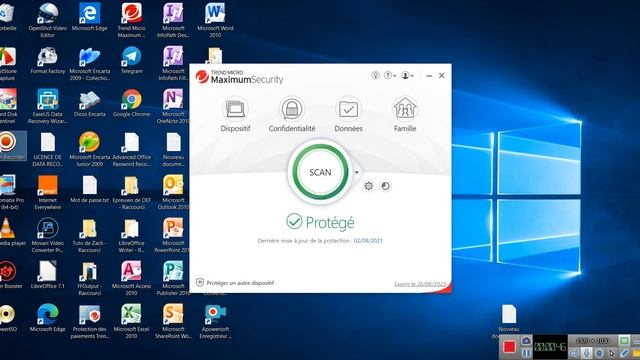
Task: Open the lightbulb tips icon in title bar
Action: [375, 76]
